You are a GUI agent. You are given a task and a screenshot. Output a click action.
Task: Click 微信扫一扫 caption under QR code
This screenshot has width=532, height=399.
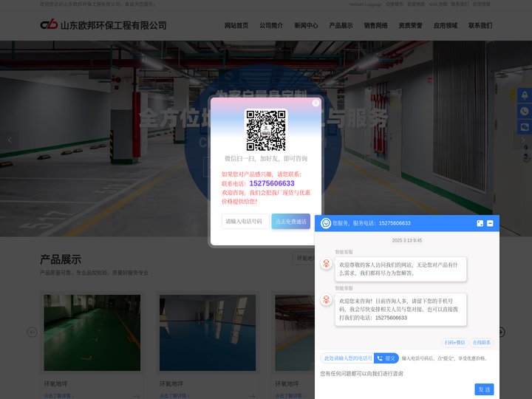[266, 158]
